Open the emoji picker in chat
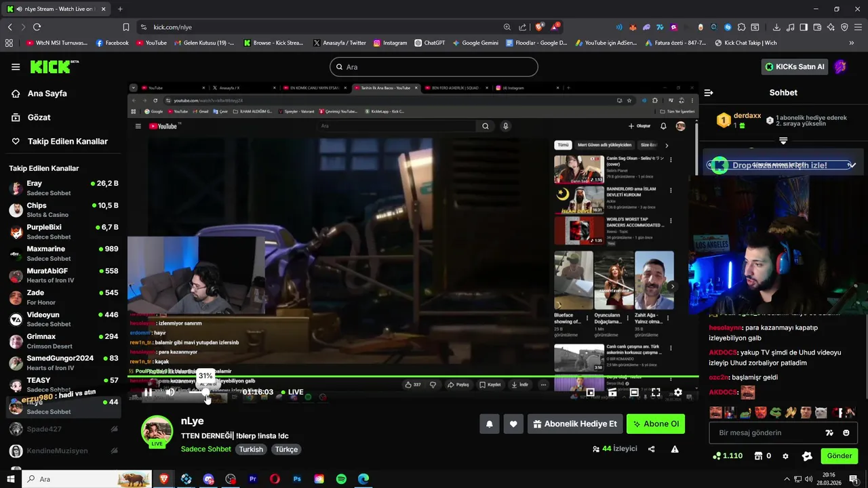Image resolution: width=868 pixels, height=488 pixels. (846, 432)
